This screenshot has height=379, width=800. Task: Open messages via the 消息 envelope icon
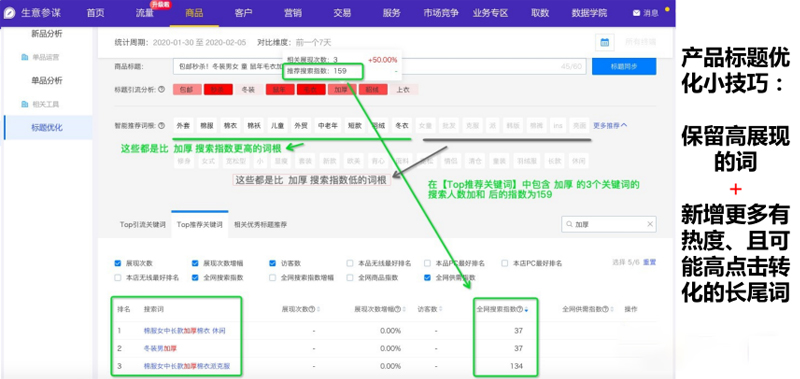[x=636, y=13]
